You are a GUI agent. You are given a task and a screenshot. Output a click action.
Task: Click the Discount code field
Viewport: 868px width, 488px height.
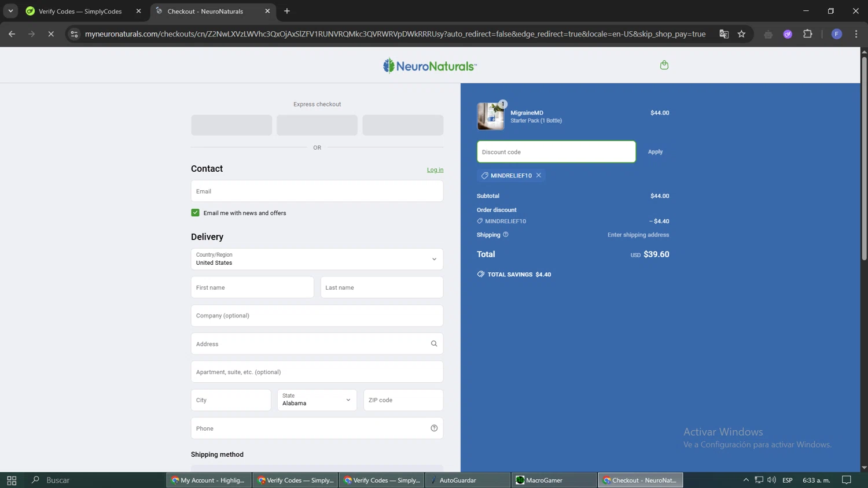(x=556, y=151)
